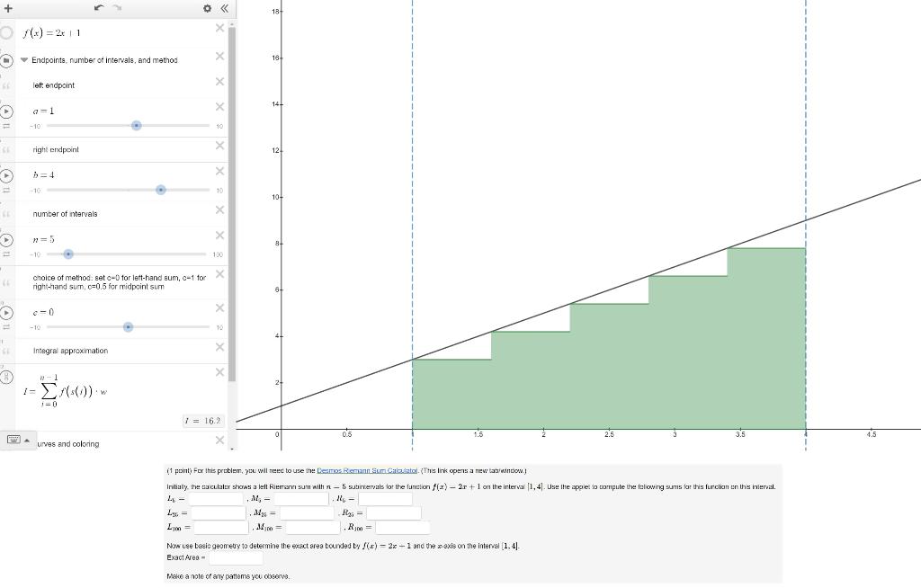Click the L100 answer field
Screen dimensions: 921x588
point(221,528)
